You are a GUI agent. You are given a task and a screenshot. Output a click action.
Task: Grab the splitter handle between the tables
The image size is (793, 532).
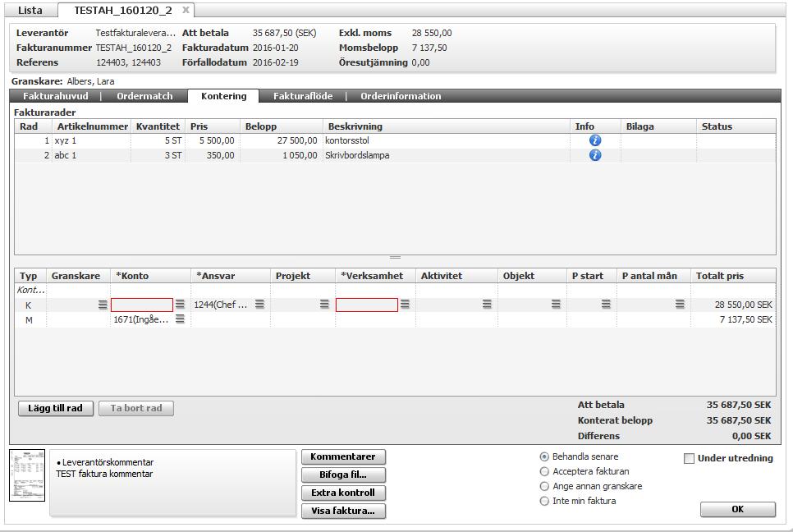395,258
